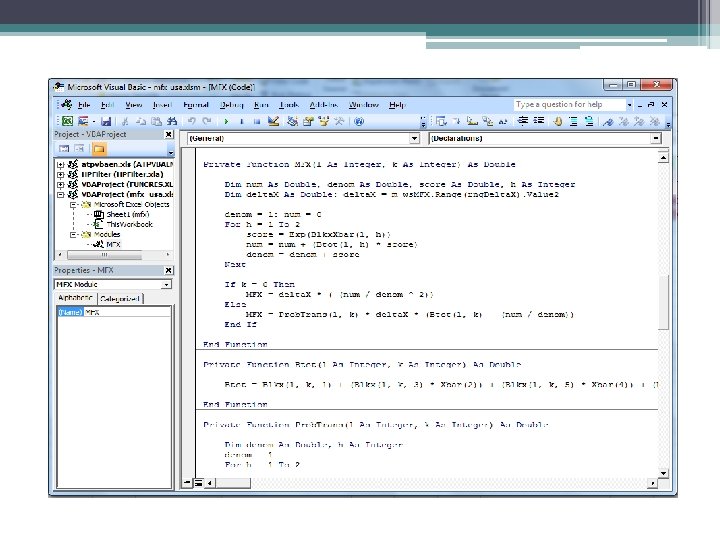Open the Tools menu
Viewport: 720px width, 540px height.
pyautogui.click(x=289, y=105)
